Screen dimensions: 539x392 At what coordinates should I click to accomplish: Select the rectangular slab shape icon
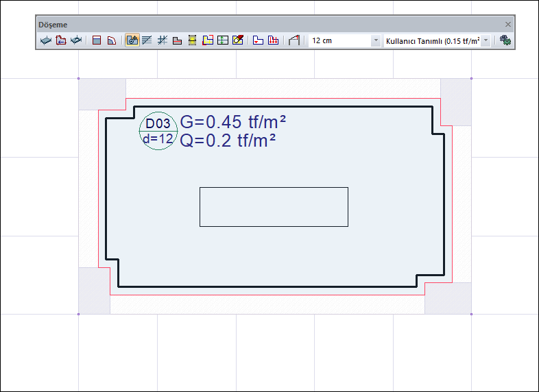97,40
